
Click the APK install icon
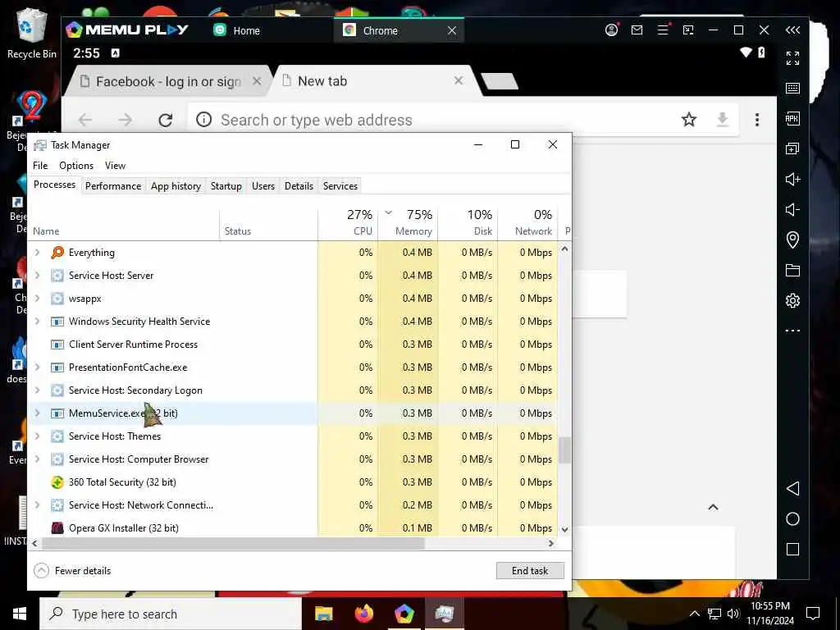[792, 118]
